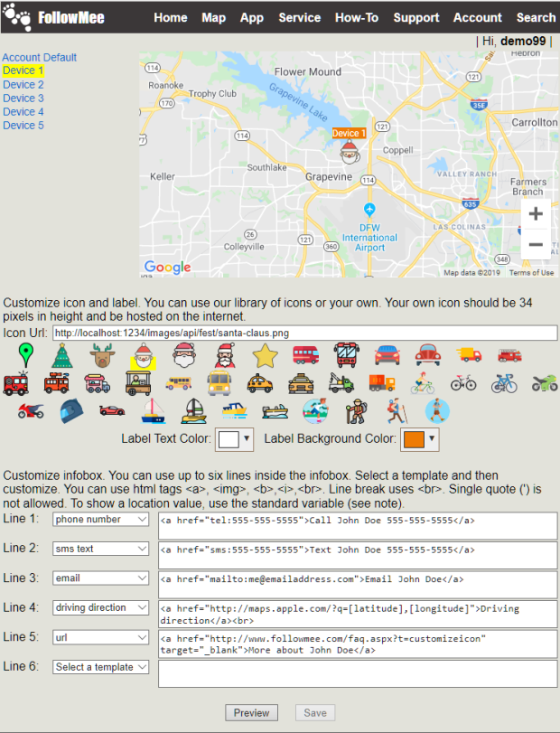Pick the gray motorboat icon
Image resolution: width=560 pixels, height=733 pixels.
tap(275, 411)
